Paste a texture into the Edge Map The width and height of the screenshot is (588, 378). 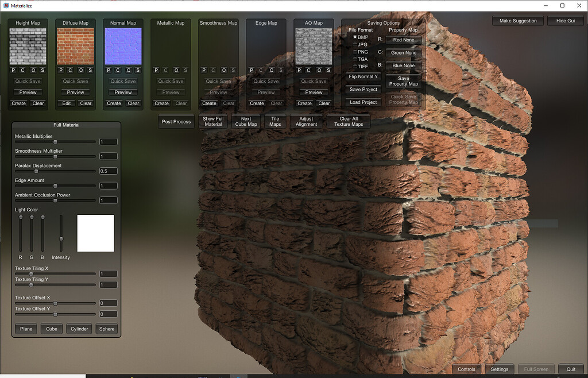click(251, 70)
